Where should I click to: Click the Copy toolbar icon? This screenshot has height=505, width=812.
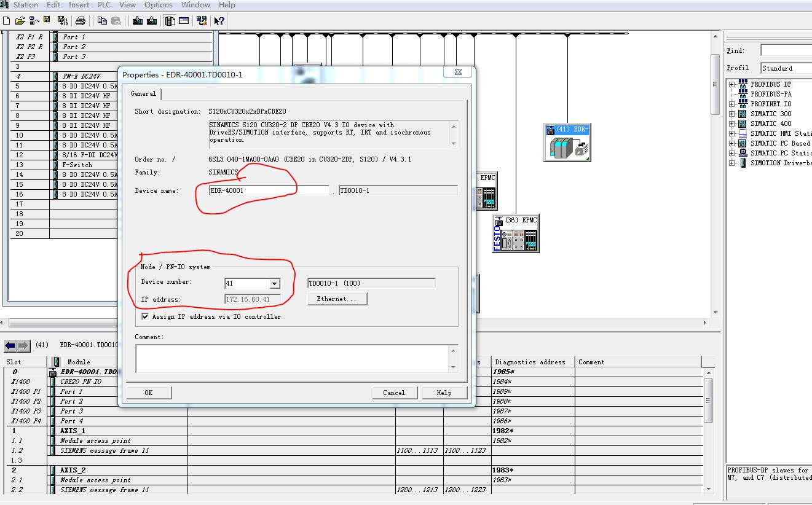[102, 21]
